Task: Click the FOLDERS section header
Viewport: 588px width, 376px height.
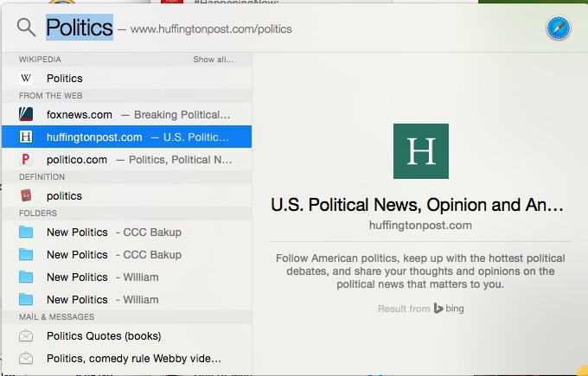Action: (x=38, y=213)
